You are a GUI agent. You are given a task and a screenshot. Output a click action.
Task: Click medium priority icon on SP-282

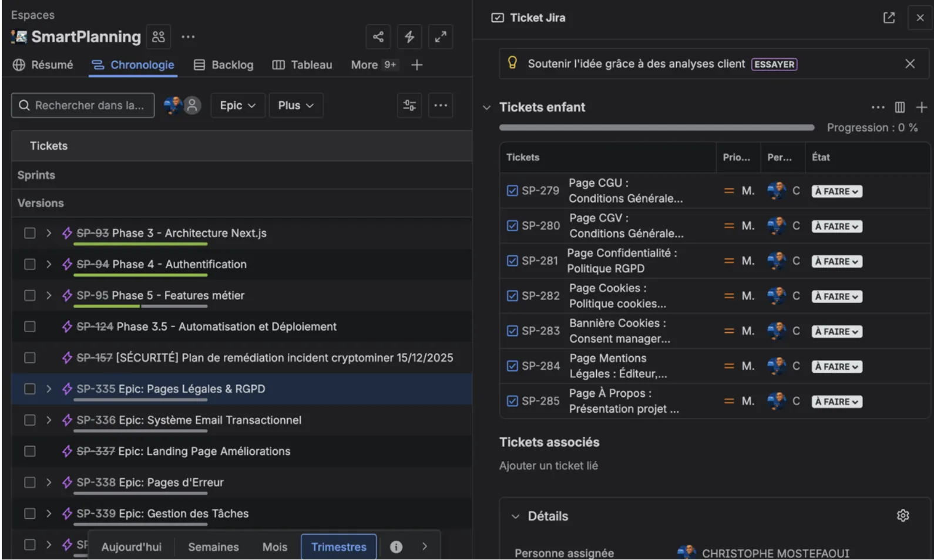[x=729, y=296]
